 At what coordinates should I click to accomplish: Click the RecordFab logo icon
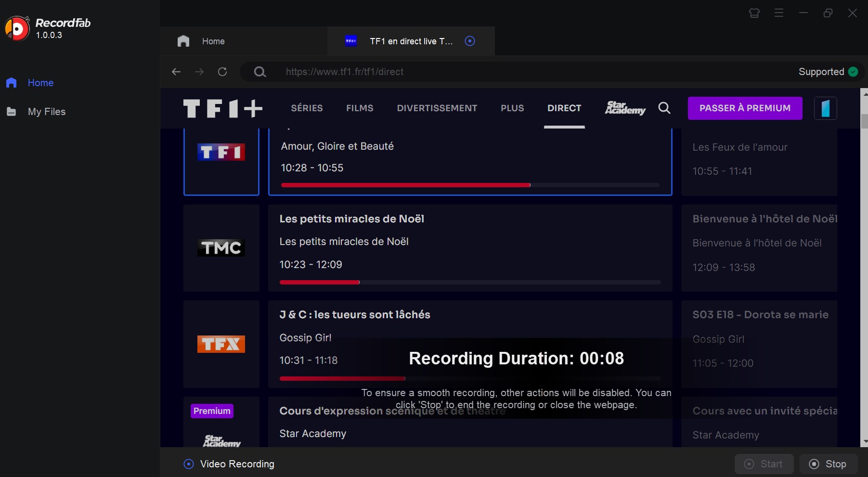pyautogui.click(x=17, y=28)
